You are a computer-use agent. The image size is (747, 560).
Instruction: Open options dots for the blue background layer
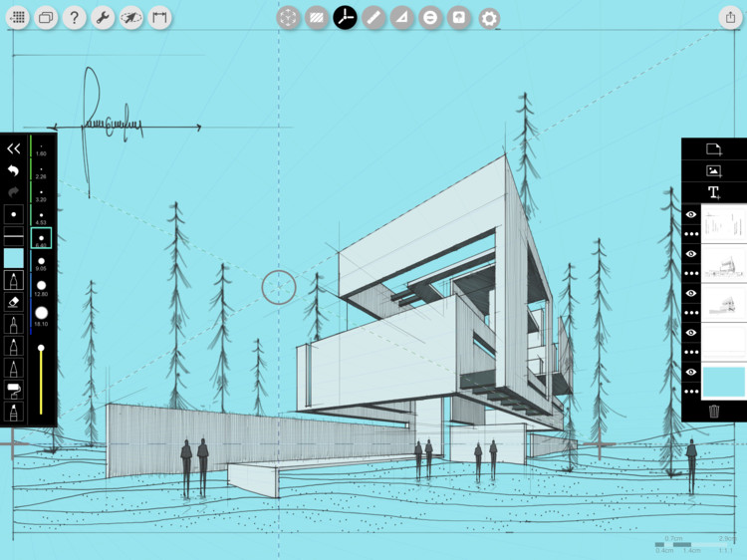click(691, 391)
